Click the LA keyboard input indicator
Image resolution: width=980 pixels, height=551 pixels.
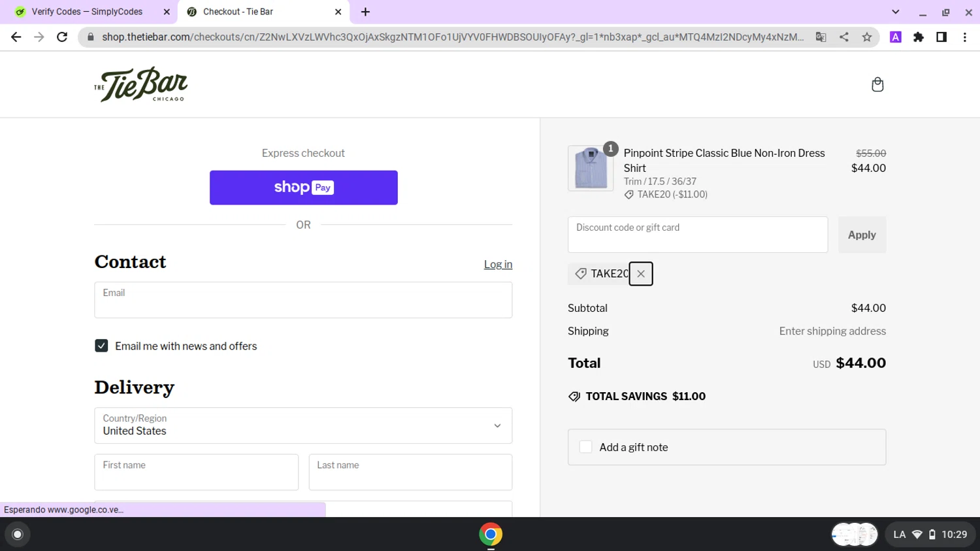900,535
